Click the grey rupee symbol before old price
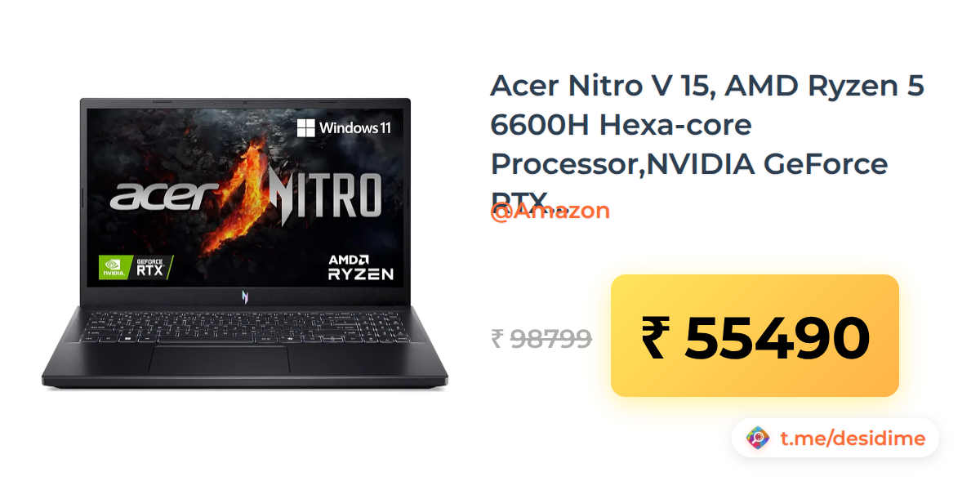The width and height of the screenshot is (980, 490). (497, 337)
